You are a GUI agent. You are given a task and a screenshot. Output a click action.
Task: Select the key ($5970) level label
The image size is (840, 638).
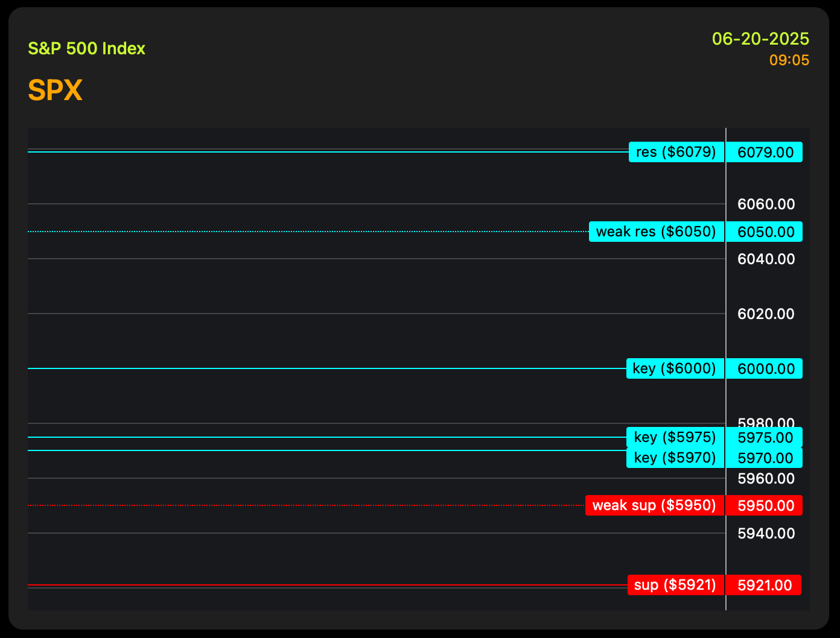(x=675, y=458)
